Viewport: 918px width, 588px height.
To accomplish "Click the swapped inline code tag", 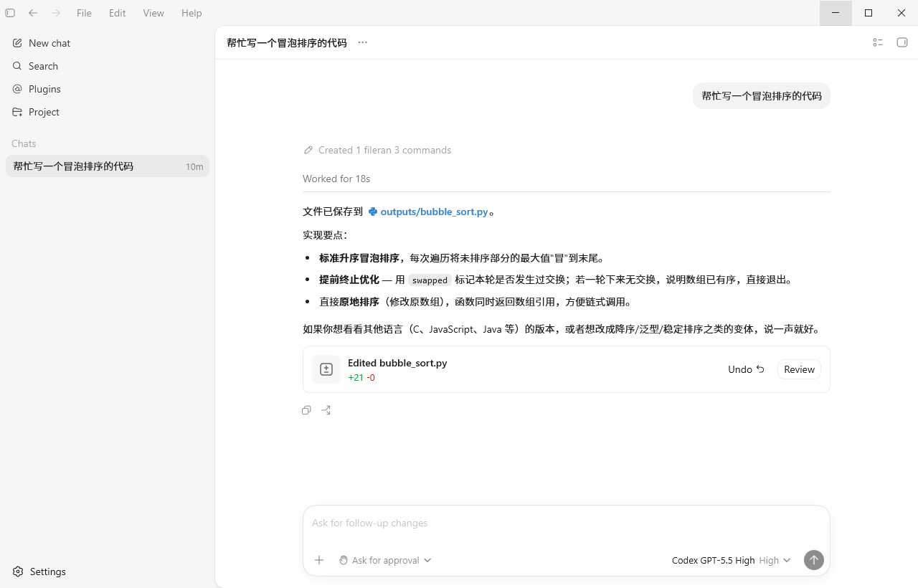I will click(x=430, y=280).
